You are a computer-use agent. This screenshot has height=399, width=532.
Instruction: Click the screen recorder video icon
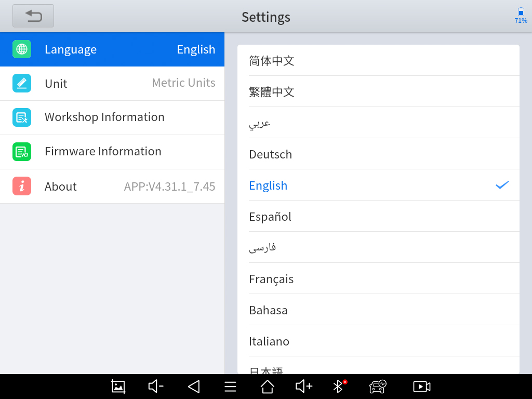point(421,386)
